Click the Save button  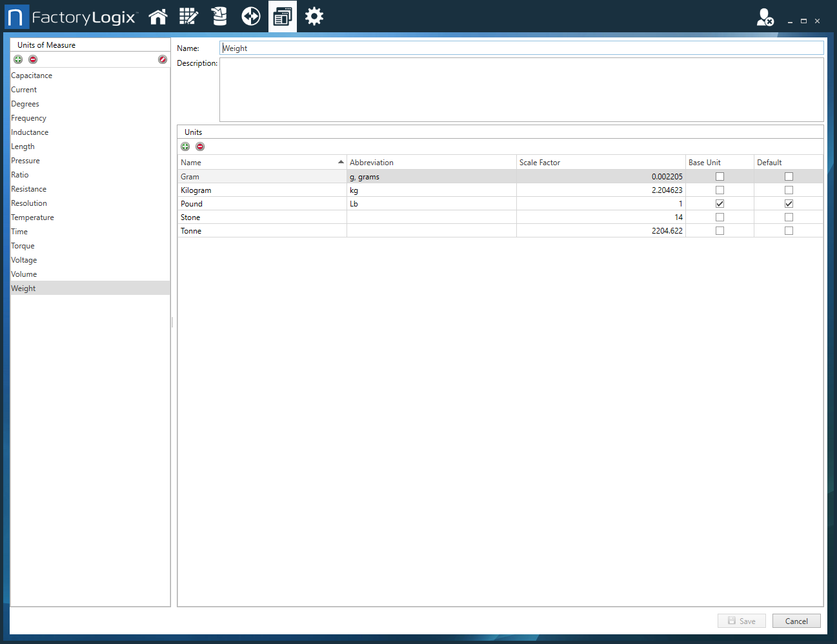(741, 621)
